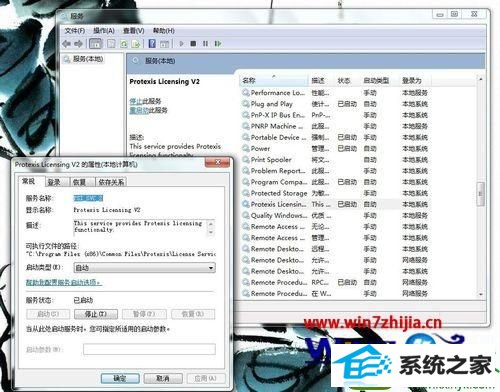Select Remote Procedu... row with RPC description
The image size is (500, 392).
(335, 282)
